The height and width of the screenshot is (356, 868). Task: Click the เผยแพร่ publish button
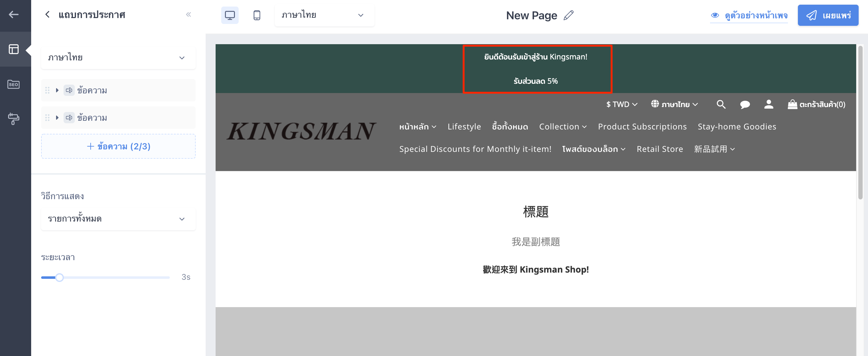pyautogui.click(x=828, y=15)
